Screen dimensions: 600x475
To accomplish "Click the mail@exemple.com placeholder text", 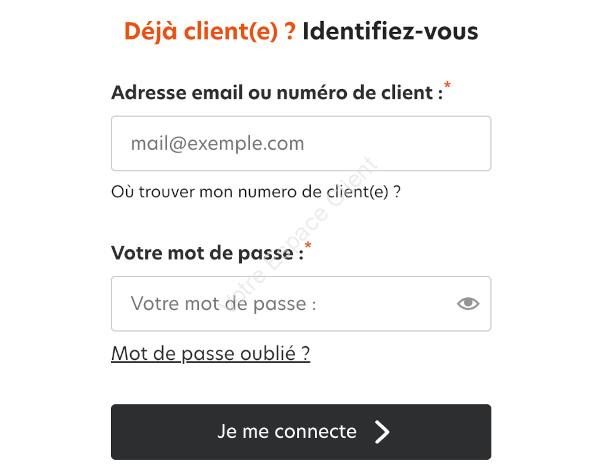I will [217, 144].
